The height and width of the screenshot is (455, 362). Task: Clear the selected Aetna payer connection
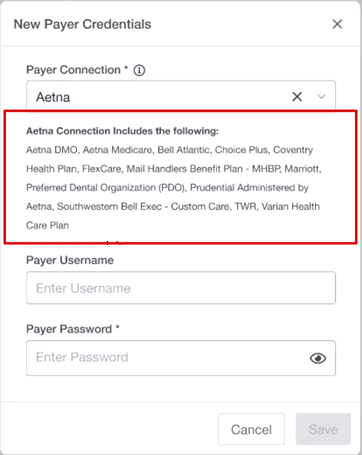[x=297, y=97]
